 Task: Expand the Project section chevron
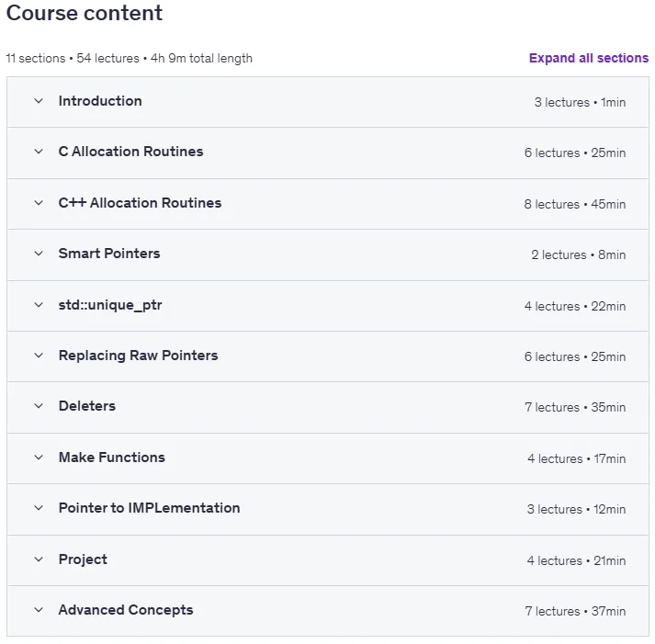pyautogui.click(x=39, y=559)
